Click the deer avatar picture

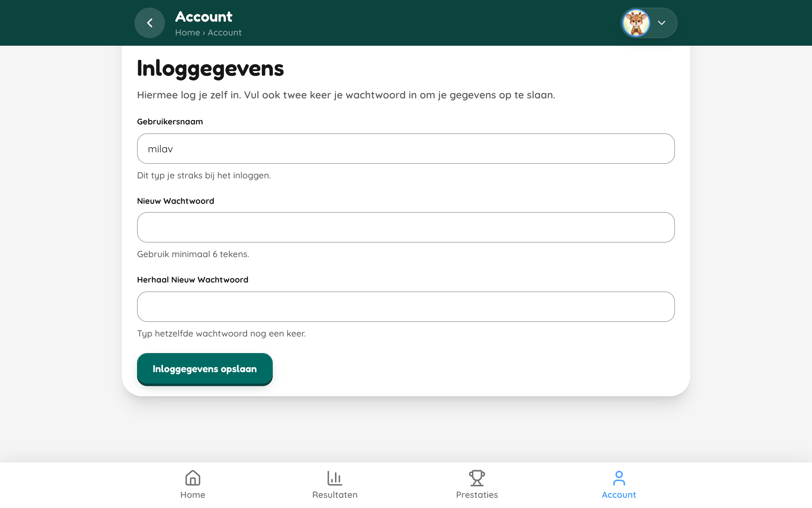pyautogui.click(x=636, y=23)
